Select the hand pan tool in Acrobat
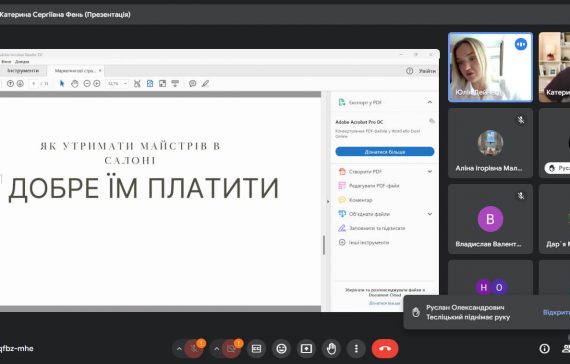Image resolution: width=570 pixels, height=364 pixels. [x=75, y=84]
